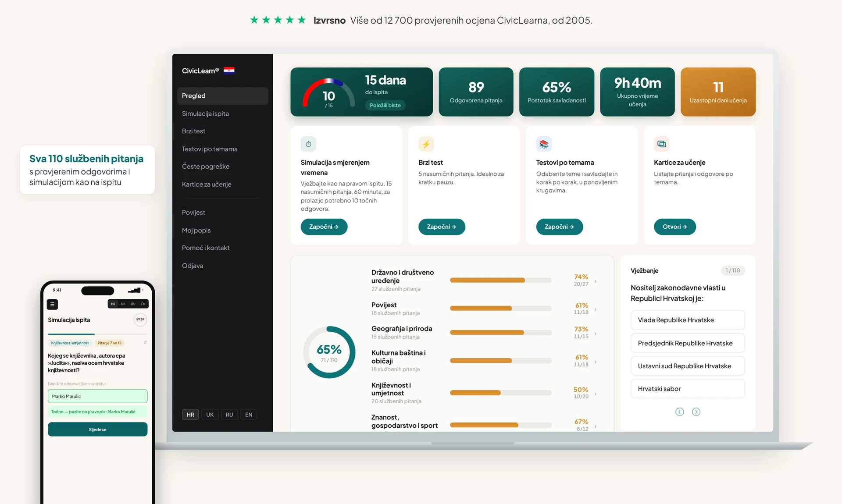Choose answer Predsjednik Republike Hrvatske
The width and height of the screenshot is (842, 504).
(x=688, y=343)
